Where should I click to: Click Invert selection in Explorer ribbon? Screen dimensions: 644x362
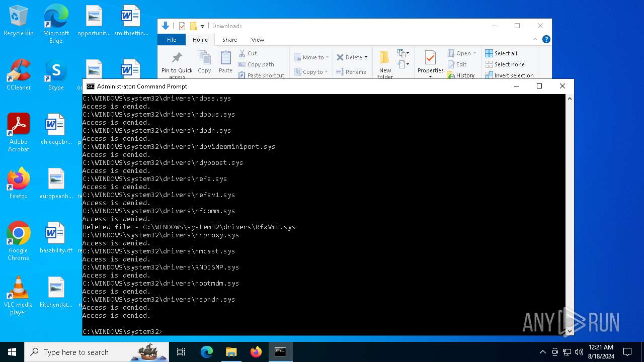point(509,75)
